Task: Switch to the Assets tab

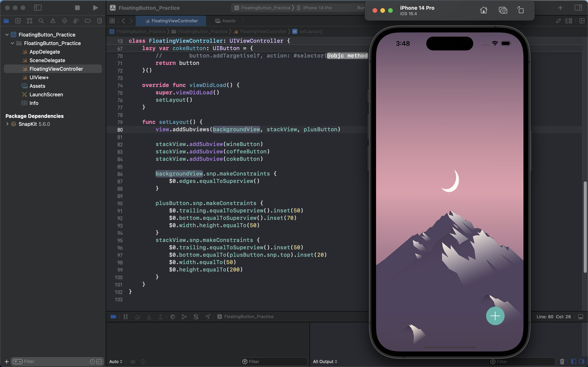Action: (225, 21)
